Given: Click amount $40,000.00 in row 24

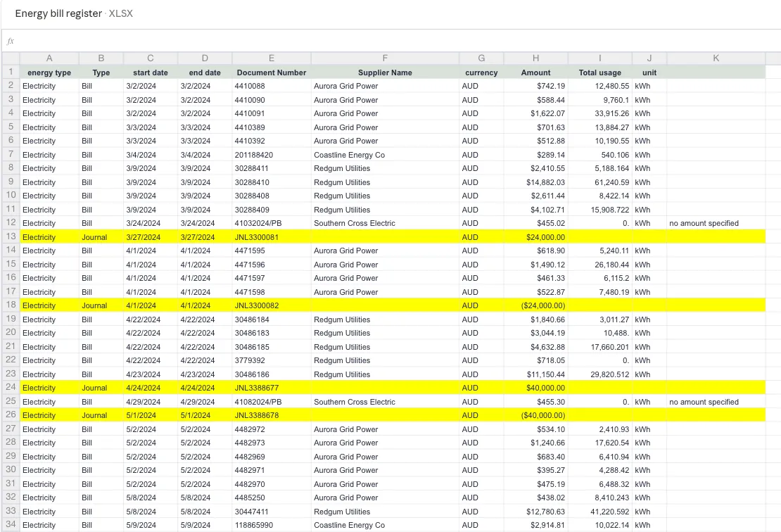Looking at the screenshot, I should 536,388.
